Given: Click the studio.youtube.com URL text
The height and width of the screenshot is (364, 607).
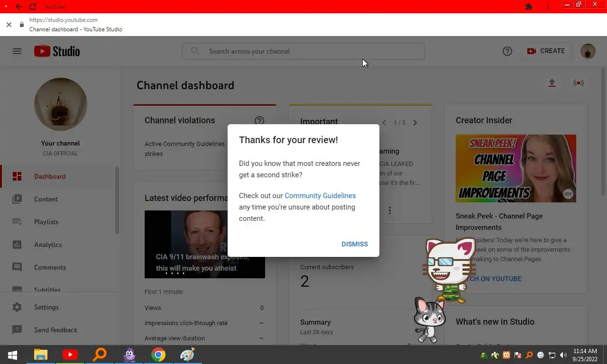Looking at the screenshot, I should [x=64, y=20].
